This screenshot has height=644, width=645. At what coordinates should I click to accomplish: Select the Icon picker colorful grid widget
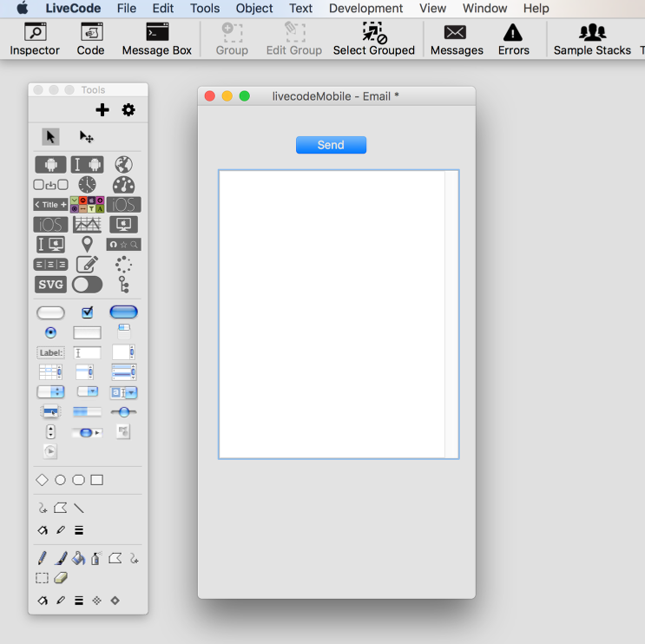point(87,204)
